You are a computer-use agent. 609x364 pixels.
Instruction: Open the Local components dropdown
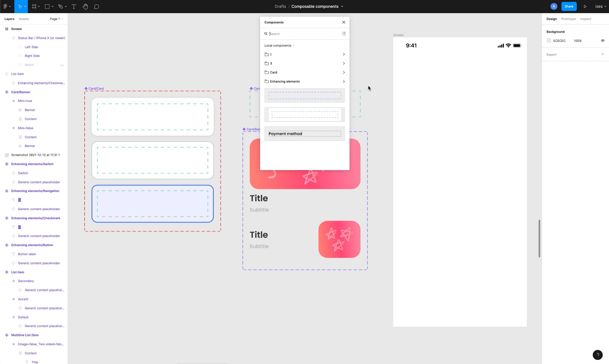point(279,45)
